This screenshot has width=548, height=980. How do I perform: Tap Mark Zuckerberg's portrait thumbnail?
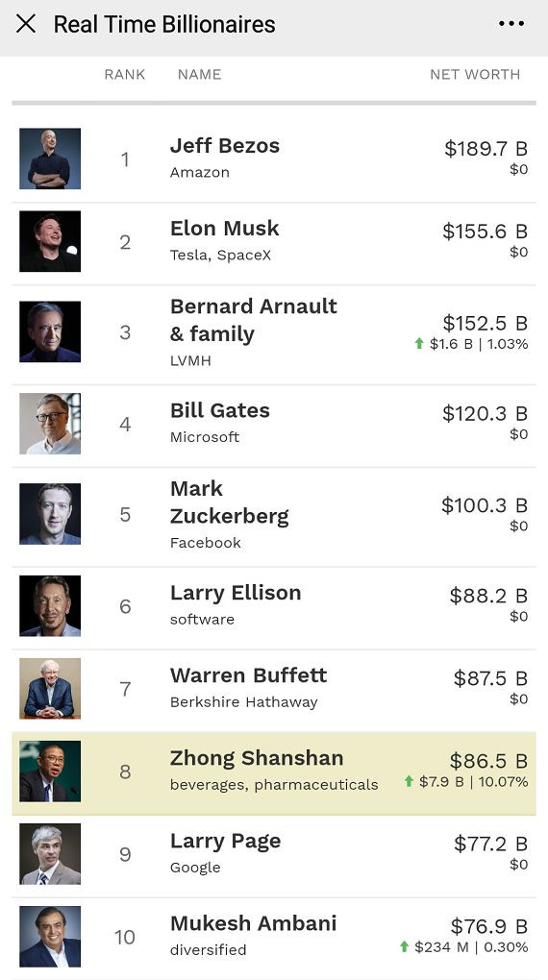pyautogui.click(x=50, y=514)
